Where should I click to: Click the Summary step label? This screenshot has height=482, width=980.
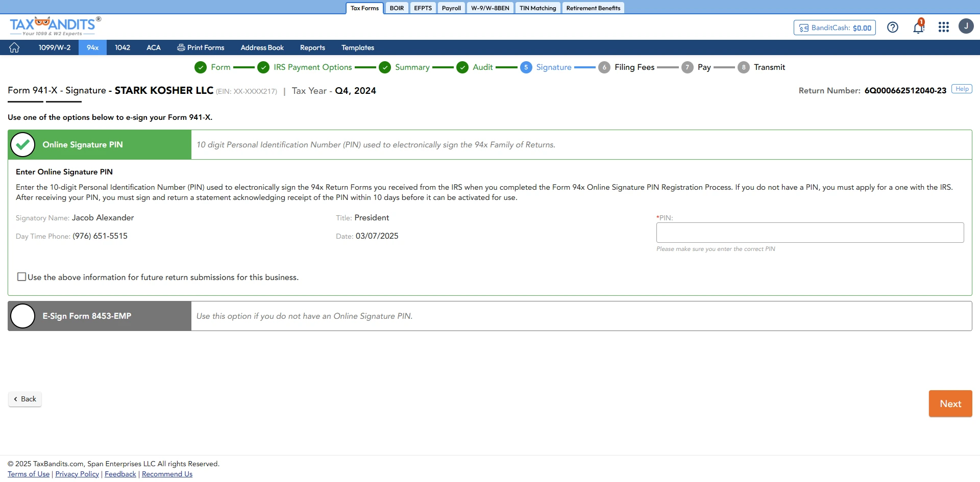click(x=412, y=67)
